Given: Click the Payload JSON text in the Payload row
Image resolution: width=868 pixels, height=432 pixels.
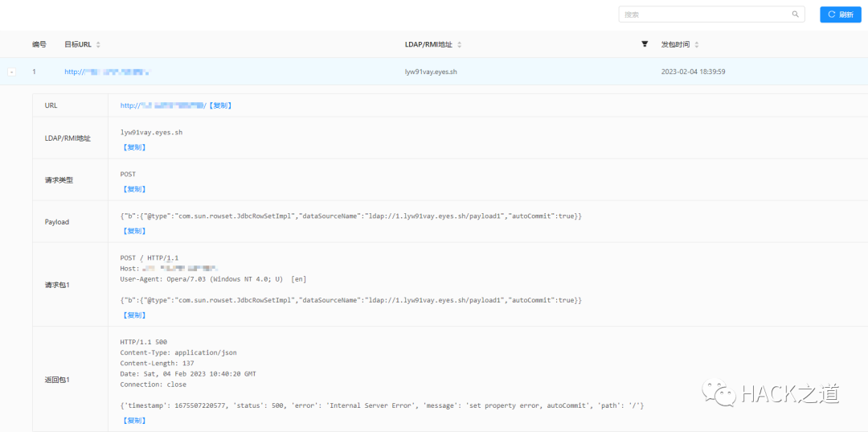Looking at the screenshot, I should tap(351, 216).
